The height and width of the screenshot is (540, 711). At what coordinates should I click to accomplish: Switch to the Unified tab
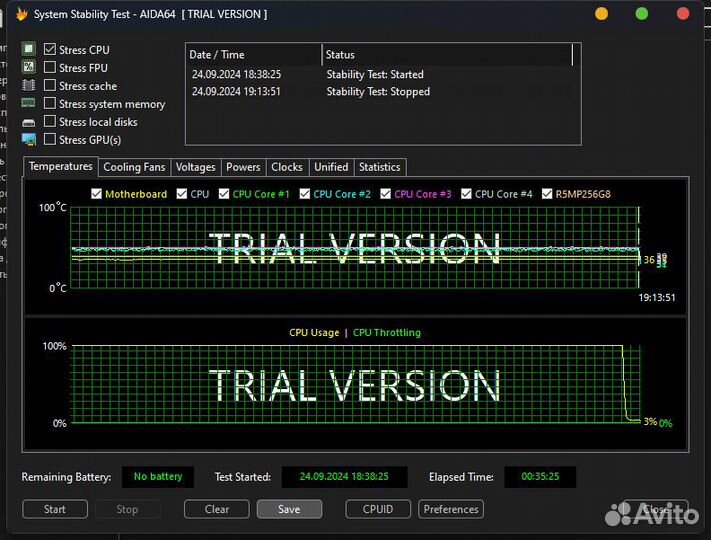point(331,167)
